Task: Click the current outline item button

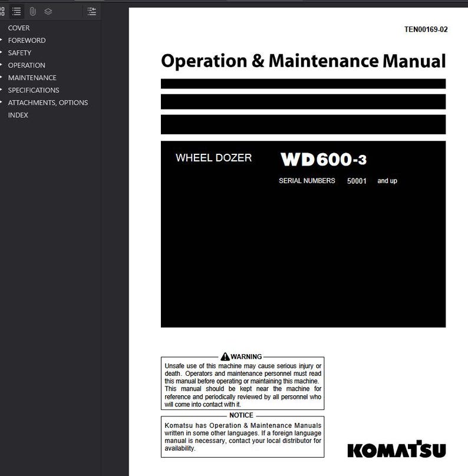Action: pos(91,12)
